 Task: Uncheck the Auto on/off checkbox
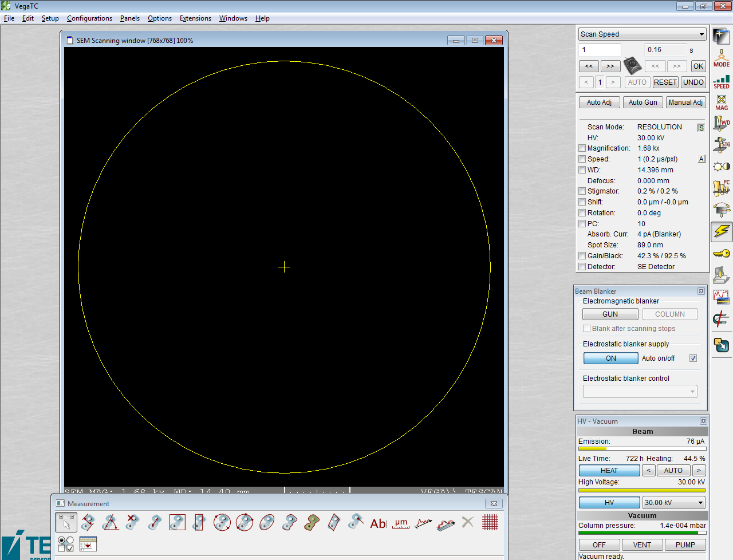693,358
